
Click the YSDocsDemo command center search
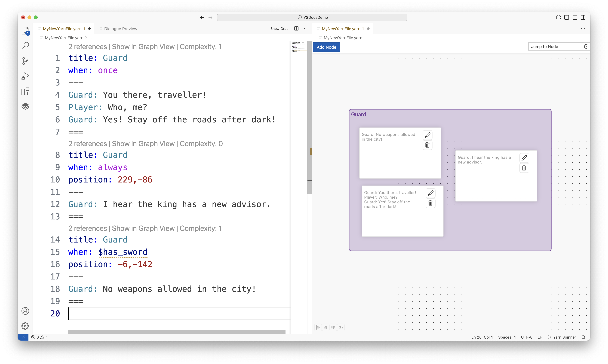tap(312, 17)
